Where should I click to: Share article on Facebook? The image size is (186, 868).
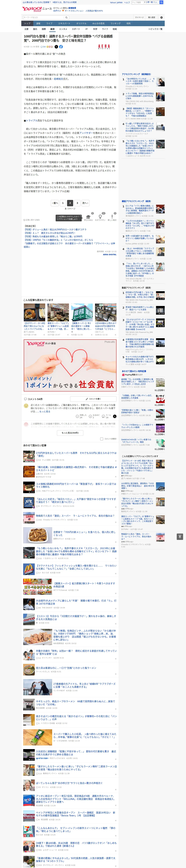61,47
